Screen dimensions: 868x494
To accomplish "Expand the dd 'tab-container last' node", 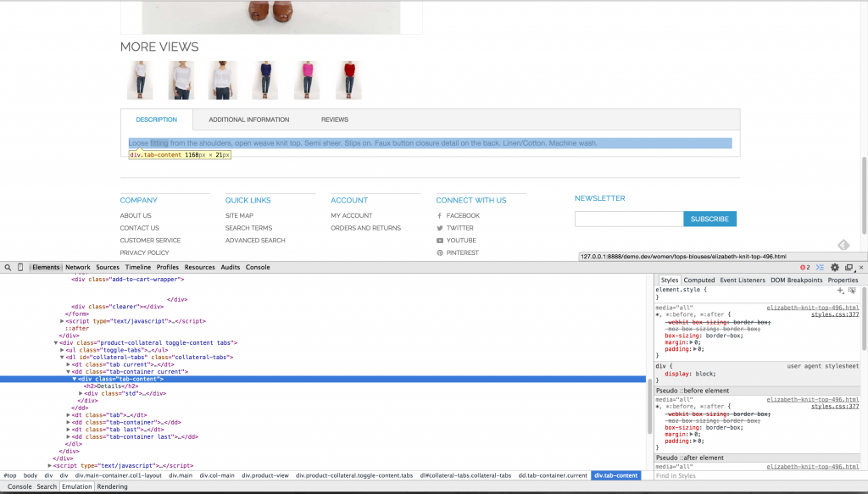I will coord(68,436).
